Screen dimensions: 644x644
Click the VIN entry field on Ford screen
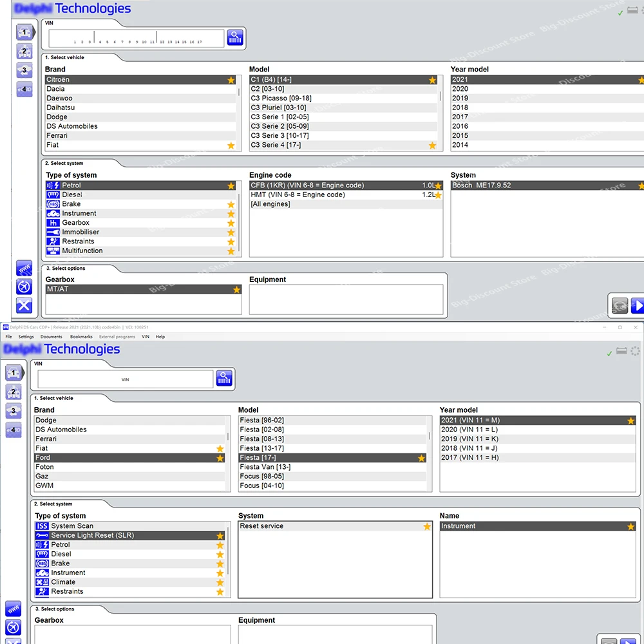coord(126,379)
